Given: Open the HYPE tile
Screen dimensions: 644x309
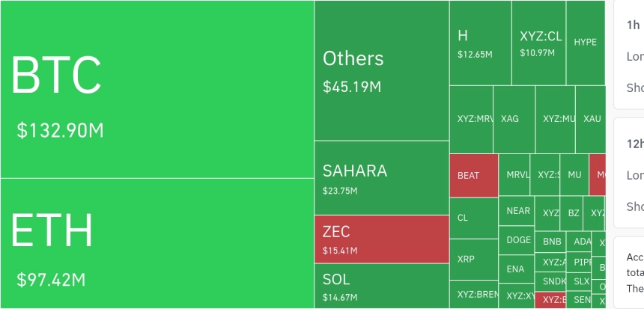Looking at the screenshot, I should coord(586,43).
